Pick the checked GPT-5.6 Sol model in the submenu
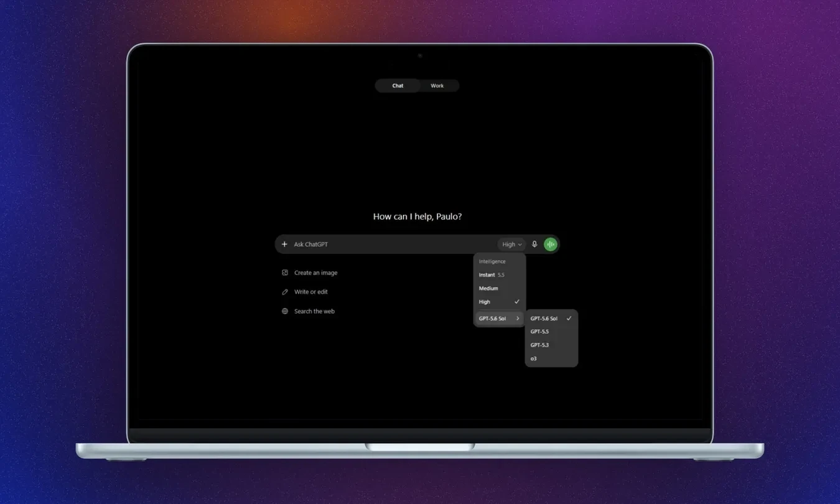The height and width of the screenshot is (504, 840). pos(551,319)
